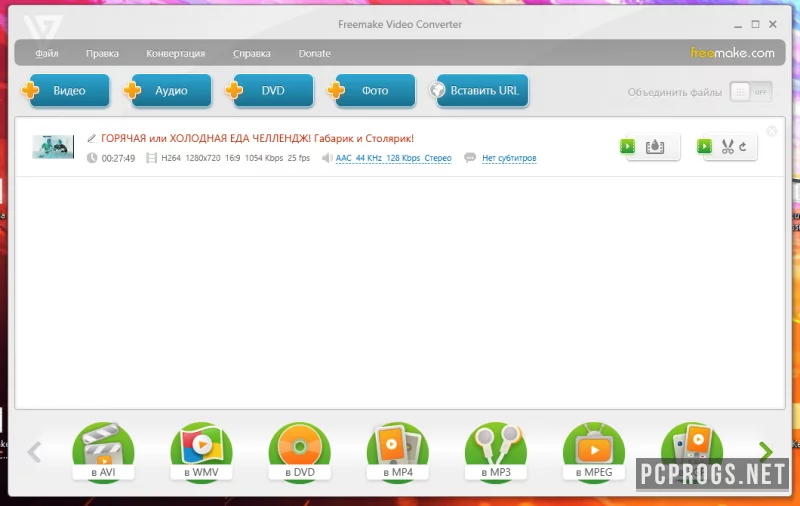Click the subtitles speech bubble icon
The image size is (800, 506).
coord(470,158)
